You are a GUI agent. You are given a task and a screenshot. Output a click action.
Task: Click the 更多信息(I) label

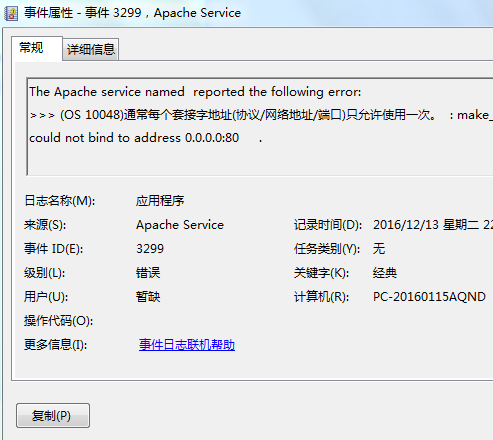pos(56,345)
